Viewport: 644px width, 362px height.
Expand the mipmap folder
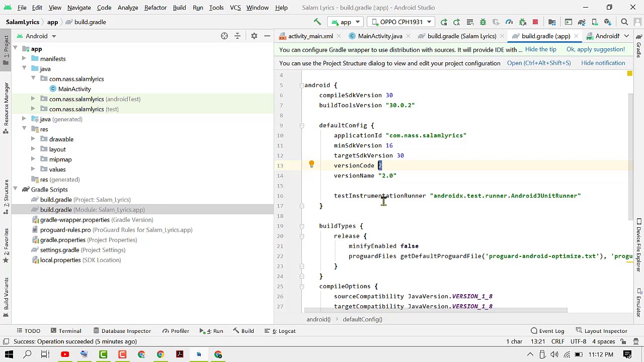pos(33,159)
